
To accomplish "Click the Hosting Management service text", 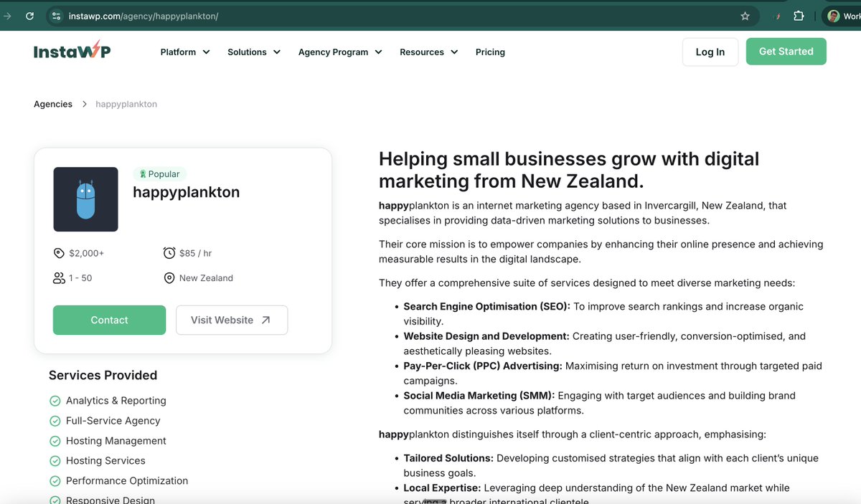I will point(116,441).
